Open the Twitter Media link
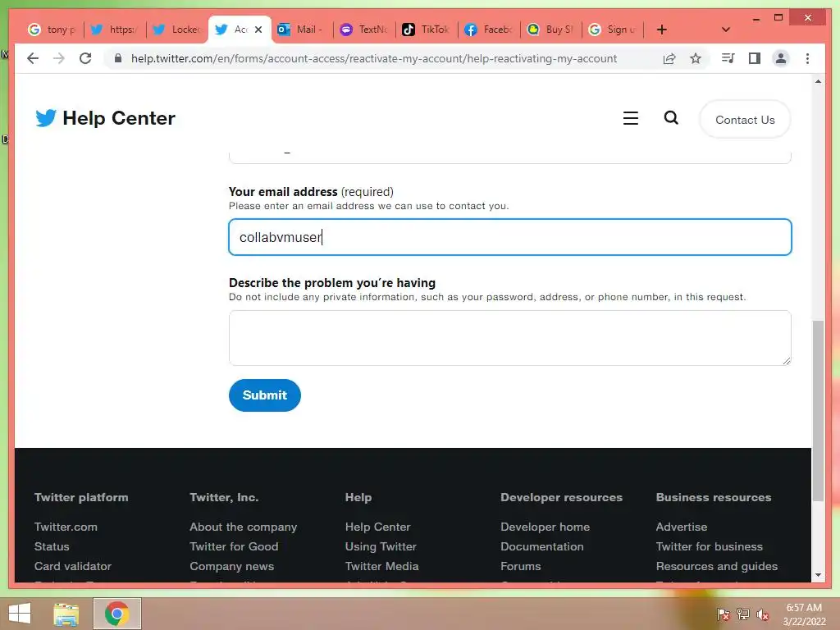 point(382,566)
